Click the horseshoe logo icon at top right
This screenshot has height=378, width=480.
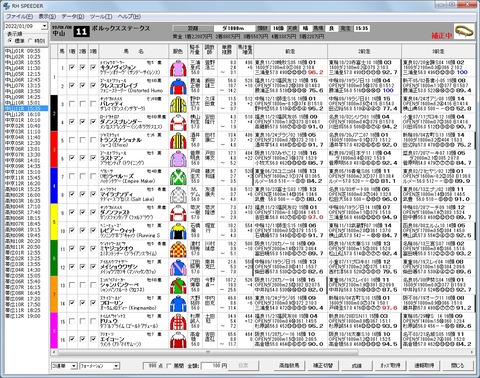pos(464,31)
